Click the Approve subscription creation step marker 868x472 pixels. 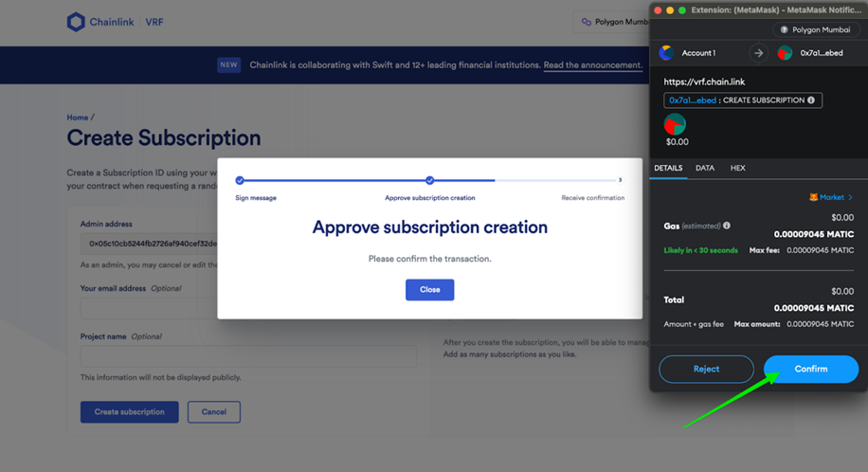click(x=429, y=180)
